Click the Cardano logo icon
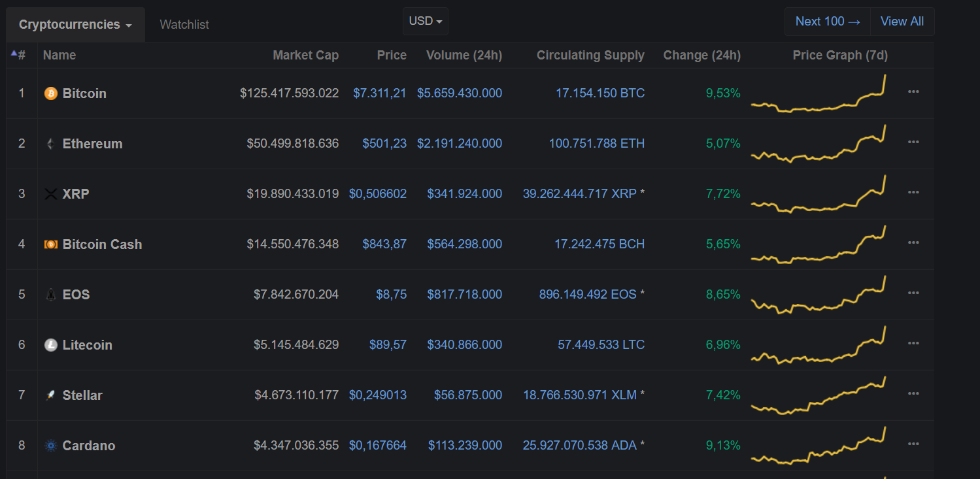 pyautogui.click(x=50, y=446)
